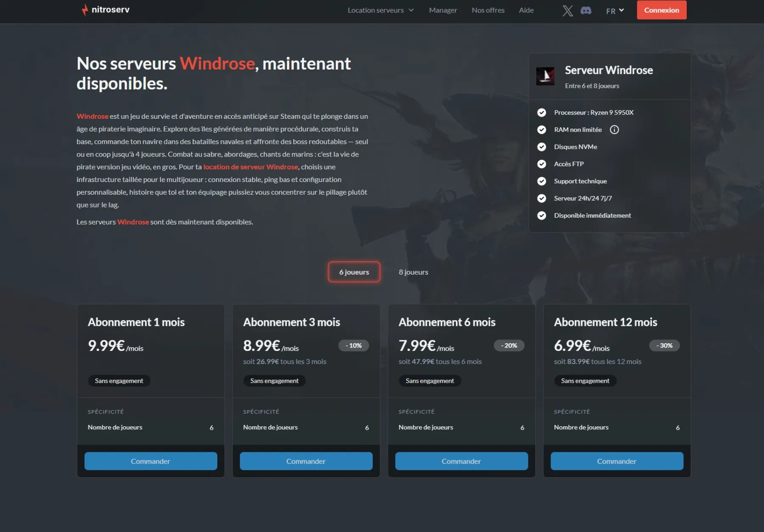Click Sans engagement badge on 12 mois plan

click(x=585, y=381)
